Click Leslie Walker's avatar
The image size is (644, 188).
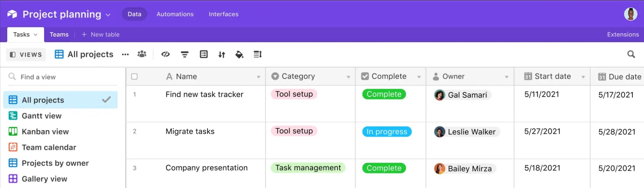[x=440, y=132]
